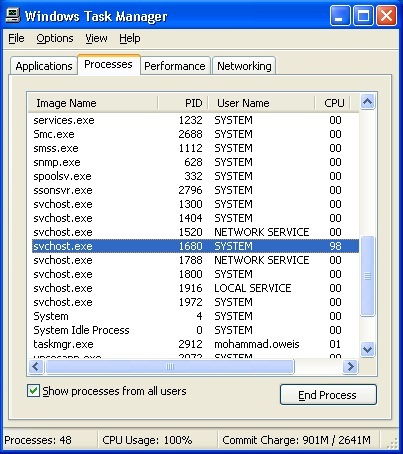
Task: Select the spoolsv.exe process row
Action: [195, 176]
